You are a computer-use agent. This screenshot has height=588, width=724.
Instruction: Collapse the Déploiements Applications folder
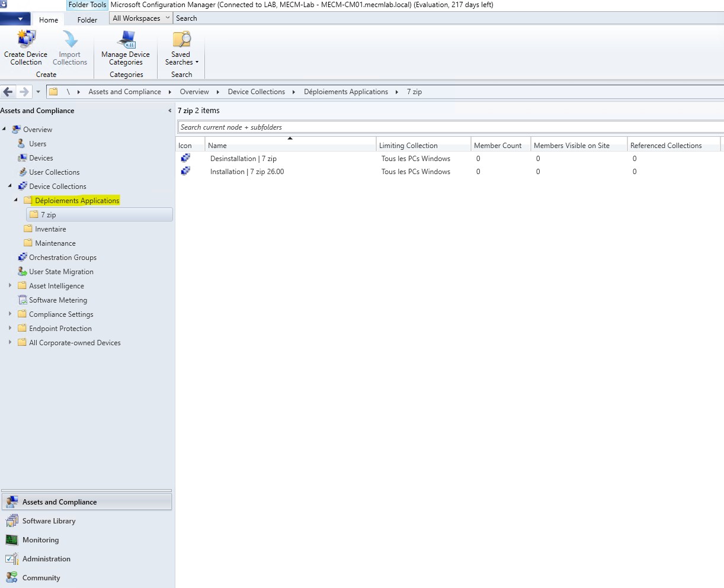pyautogui.click(x=16, y=200)
